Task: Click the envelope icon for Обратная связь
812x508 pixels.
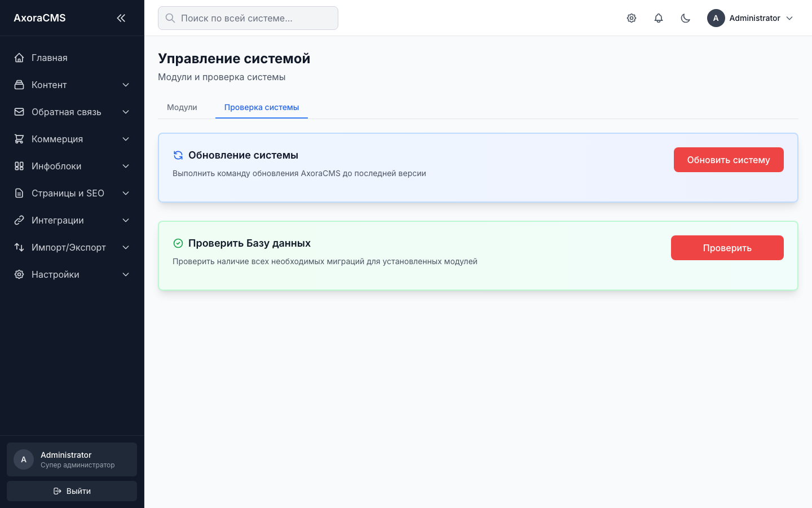Action: [19, 112]
